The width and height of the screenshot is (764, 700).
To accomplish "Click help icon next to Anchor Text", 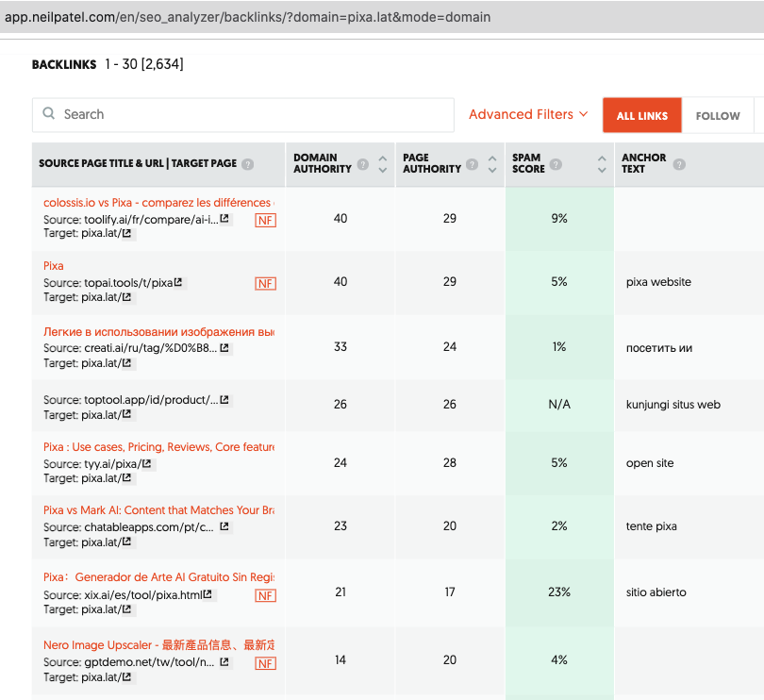I will (679, 164).
